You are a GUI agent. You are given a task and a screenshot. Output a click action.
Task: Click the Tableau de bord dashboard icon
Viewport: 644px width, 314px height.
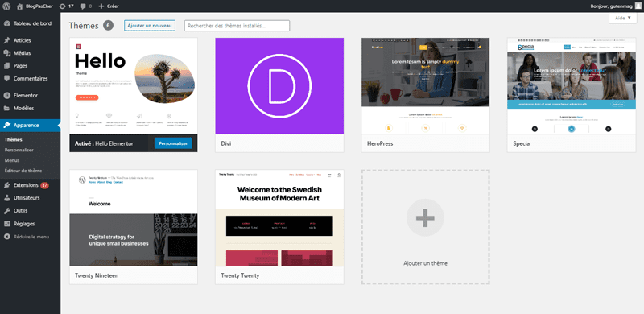(7, 23)
